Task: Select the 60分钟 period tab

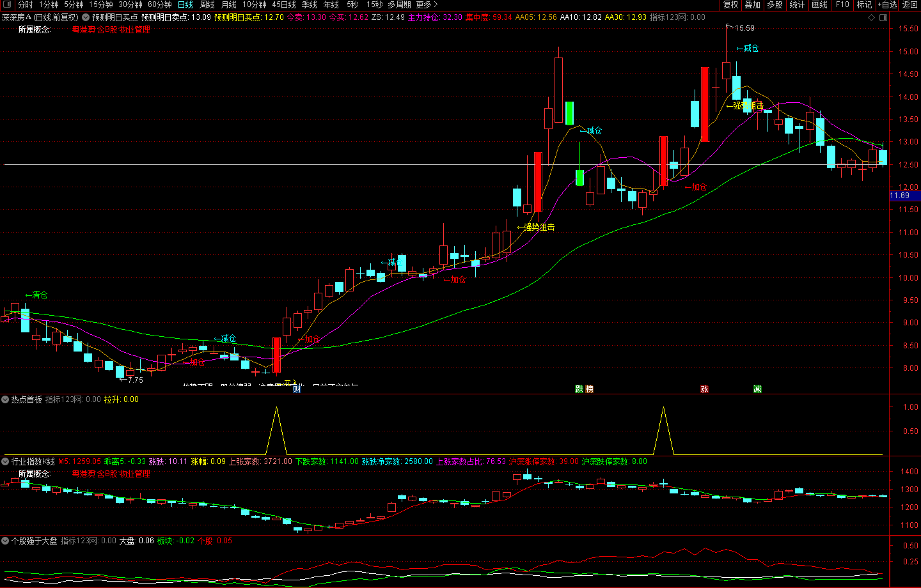Action: tap(160, 5)
